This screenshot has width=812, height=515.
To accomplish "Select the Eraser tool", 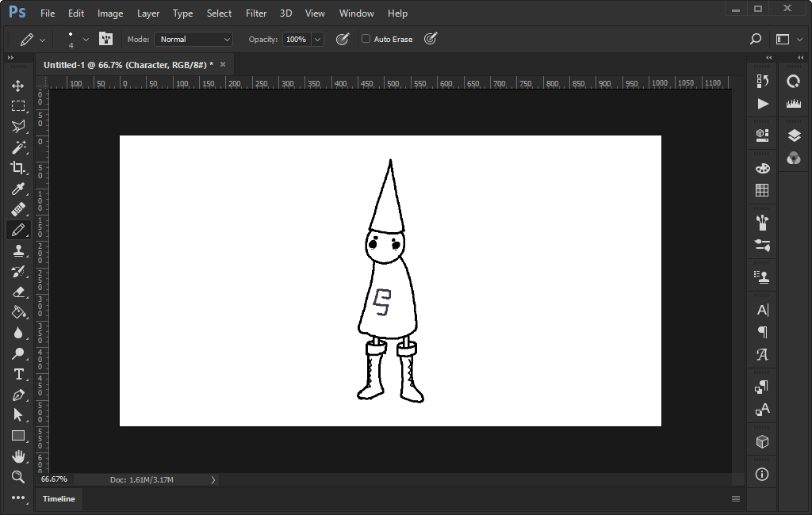I will 17,292.
